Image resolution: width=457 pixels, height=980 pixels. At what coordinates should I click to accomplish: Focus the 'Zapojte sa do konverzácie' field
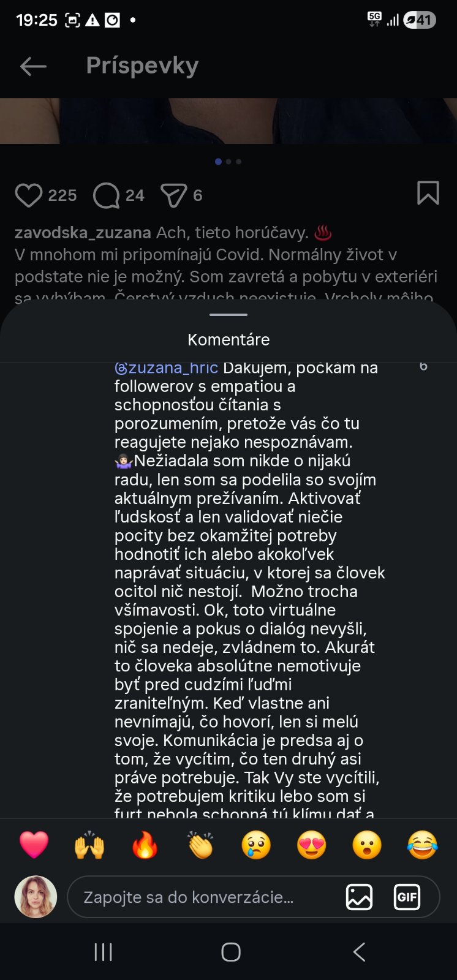coord(202,897)
